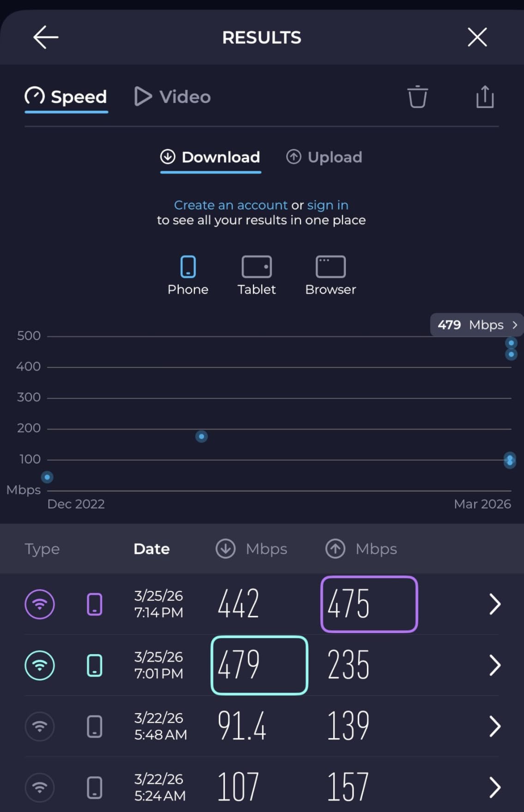The width and height of the screenshot is (524, 812).
Task: Sort results by Date column
Action: pos(151,549)
